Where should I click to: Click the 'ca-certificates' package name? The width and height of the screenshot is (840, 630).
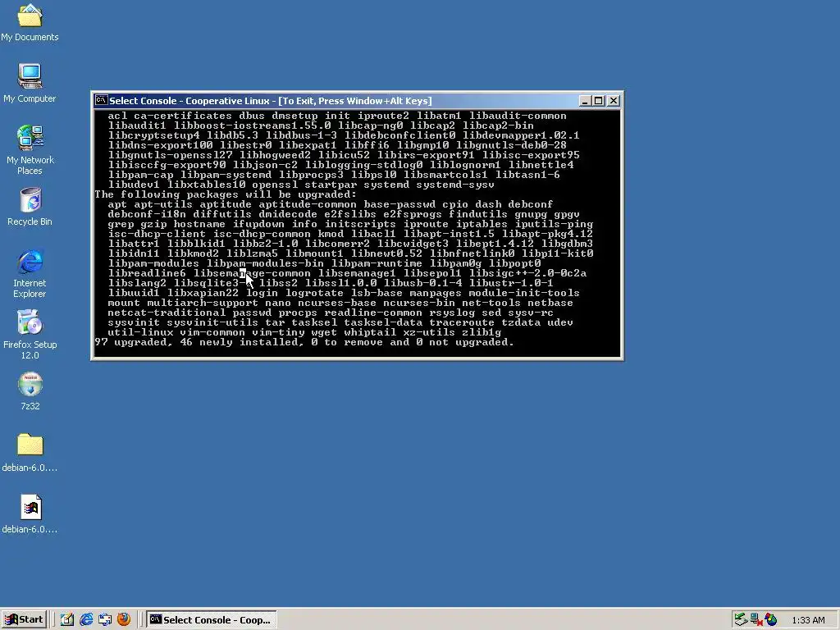pos(183,115)
